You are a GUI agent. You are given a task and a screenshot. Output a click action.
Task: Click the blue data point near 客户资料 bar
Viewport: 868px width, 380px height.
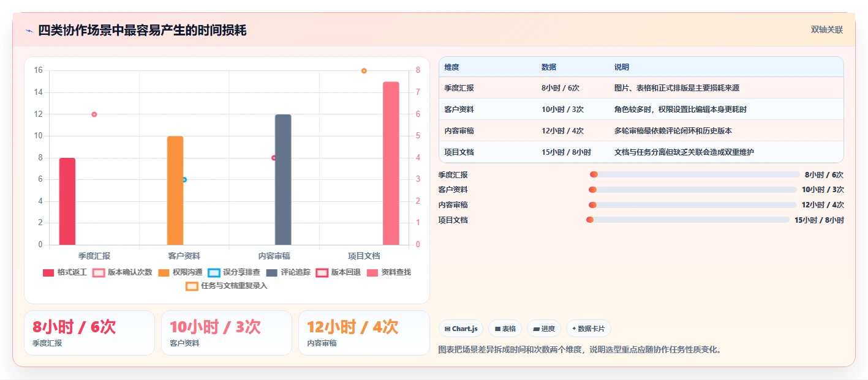point(184,180)
